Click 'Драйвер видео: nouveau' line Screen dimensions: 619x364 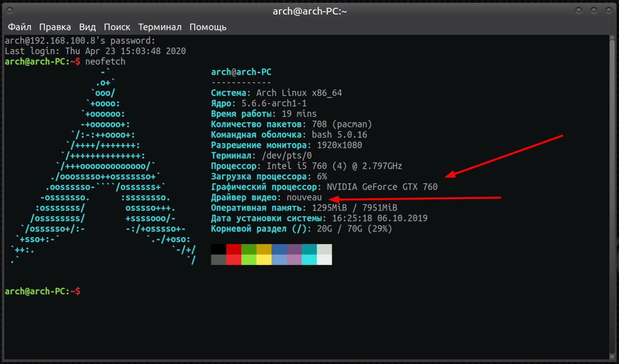266,198
